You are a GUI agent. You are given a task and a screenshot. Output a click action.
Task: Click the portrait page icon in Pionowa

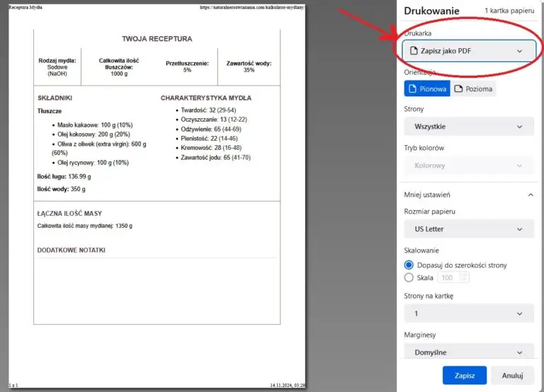413,89
